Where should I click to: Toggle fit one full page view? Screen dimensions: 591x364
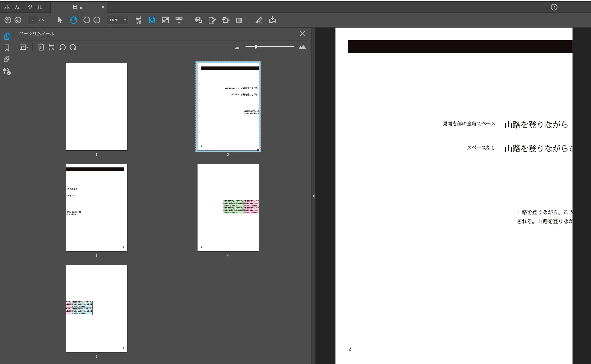pyautogui.click(x=152, y=20)
